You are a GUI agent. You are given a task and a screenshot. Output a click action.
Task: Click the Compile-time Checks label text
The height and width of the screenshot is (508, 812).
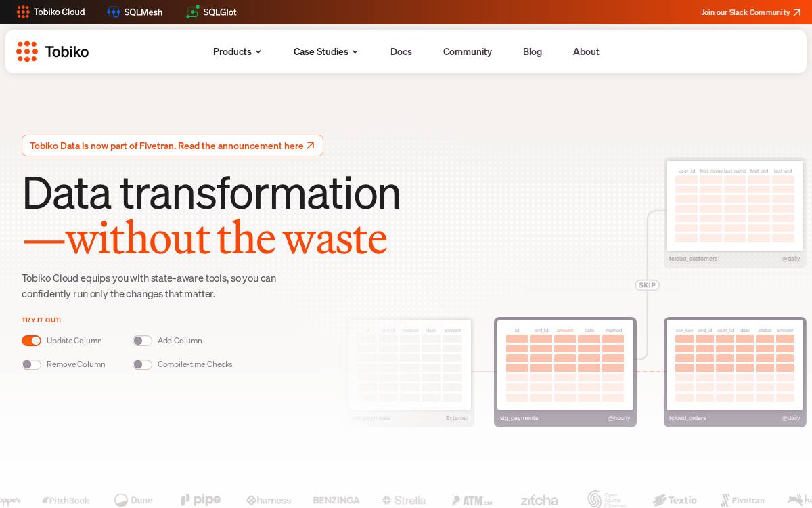tap(195, 364)
